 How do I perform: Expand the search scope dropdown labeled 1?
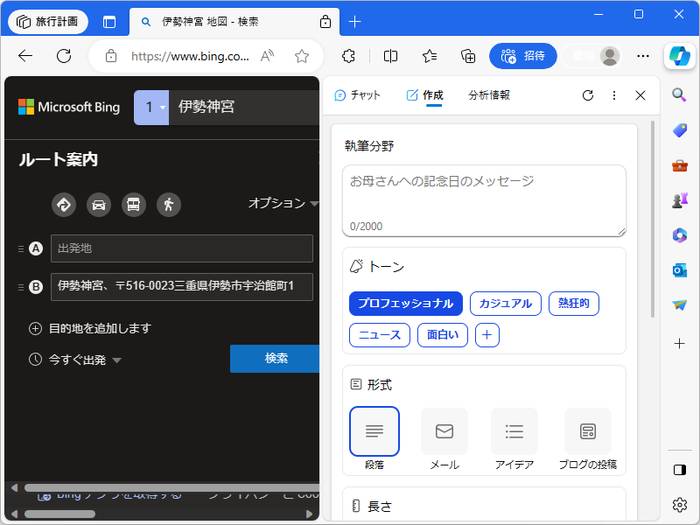(x=151, y=107)
